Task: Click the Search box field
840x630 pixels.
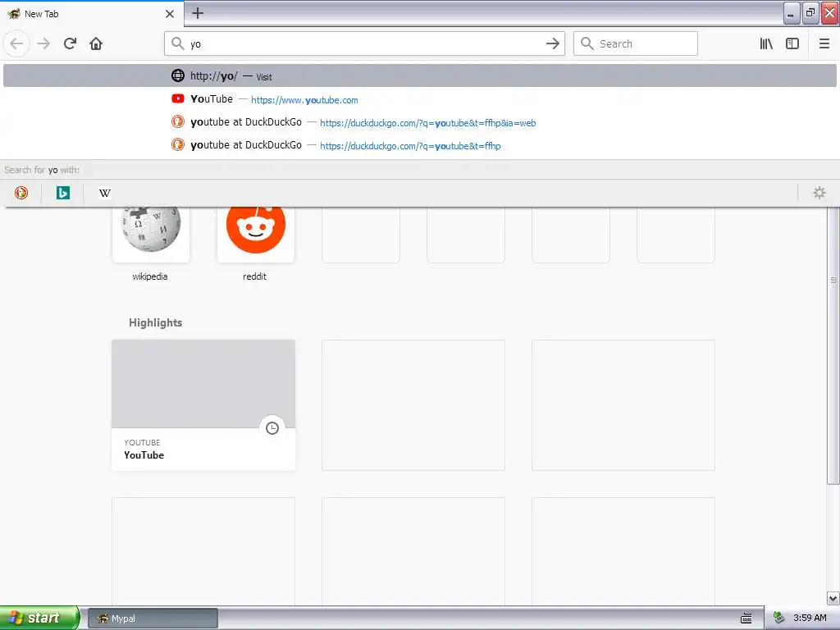Action: (x=636, y=43)
